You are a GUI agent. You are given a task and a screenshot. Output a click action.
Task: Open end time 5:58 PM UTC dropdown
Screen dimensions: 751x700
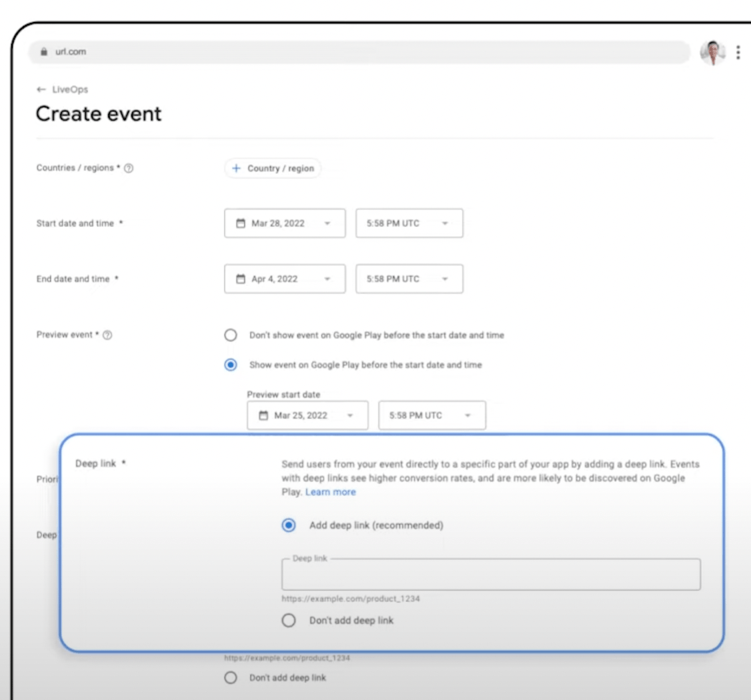[409, 279]
